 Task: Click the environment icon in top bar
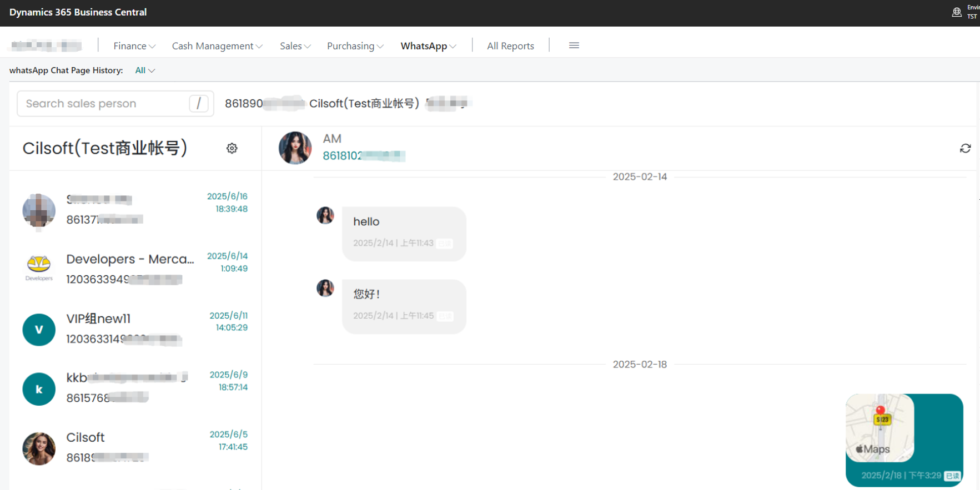pos(956,12)
